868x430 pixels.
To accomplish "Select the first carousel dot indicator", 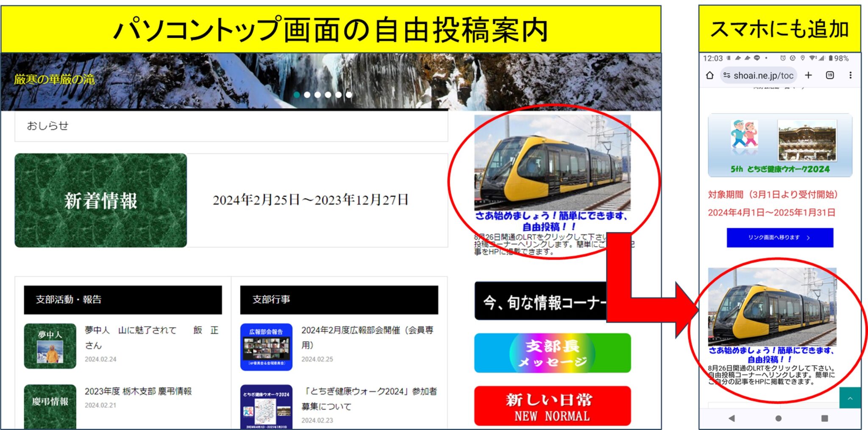I will pos(297,94).
